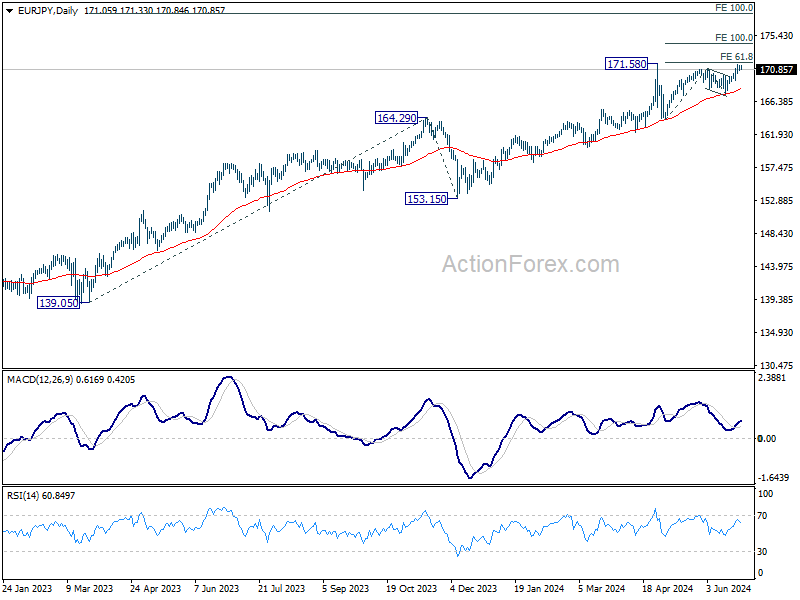Click the 164.290 high price label
The height and width of the screenshot is (600, 800).
396,118
